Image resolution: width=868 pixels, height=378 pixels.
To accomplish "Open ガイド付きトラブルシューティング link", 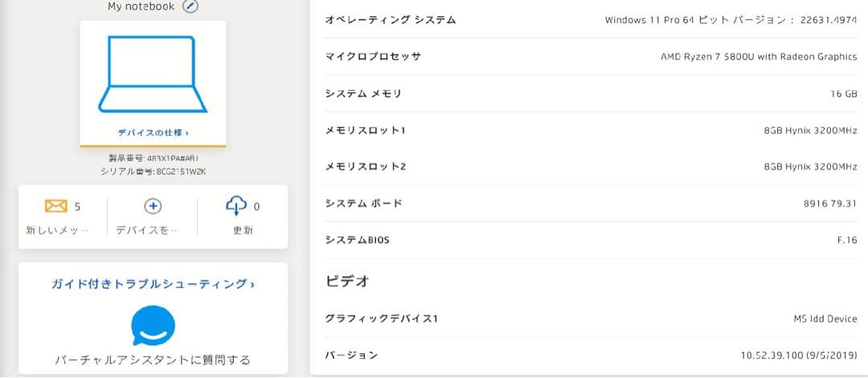I will [153, 284].
